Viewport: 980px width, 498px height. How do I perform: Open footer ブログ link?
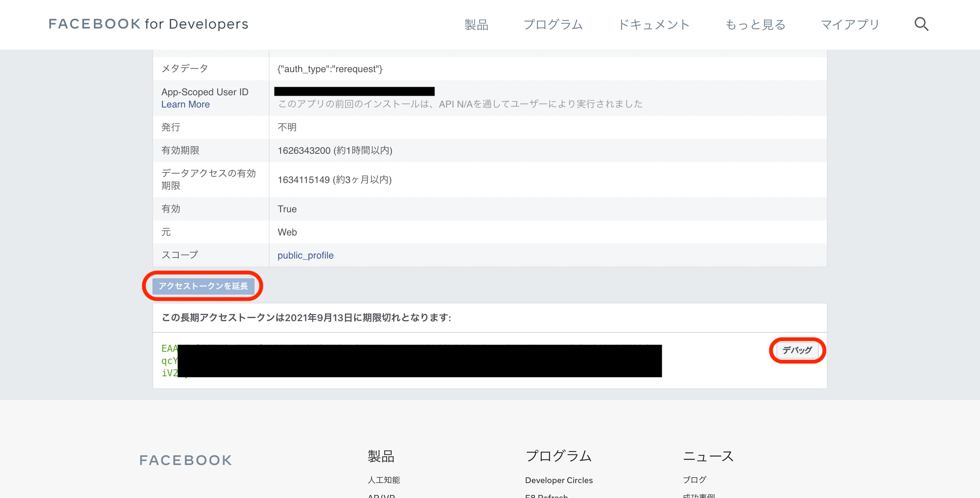coord(695,480)
